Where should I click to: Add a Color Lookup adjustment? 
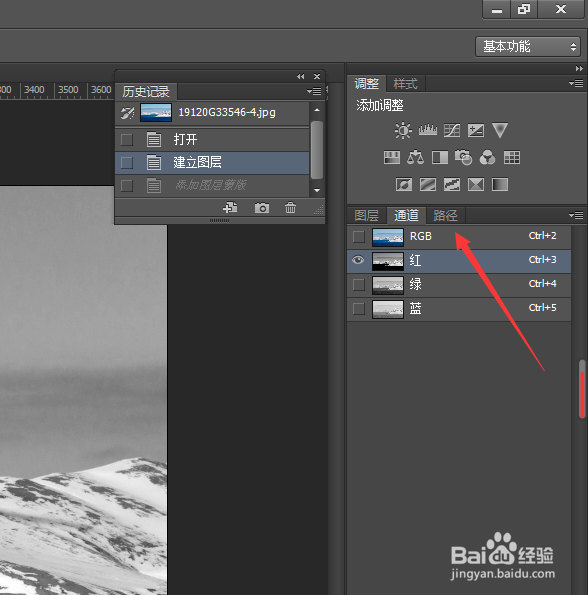[x=512, y=157]
